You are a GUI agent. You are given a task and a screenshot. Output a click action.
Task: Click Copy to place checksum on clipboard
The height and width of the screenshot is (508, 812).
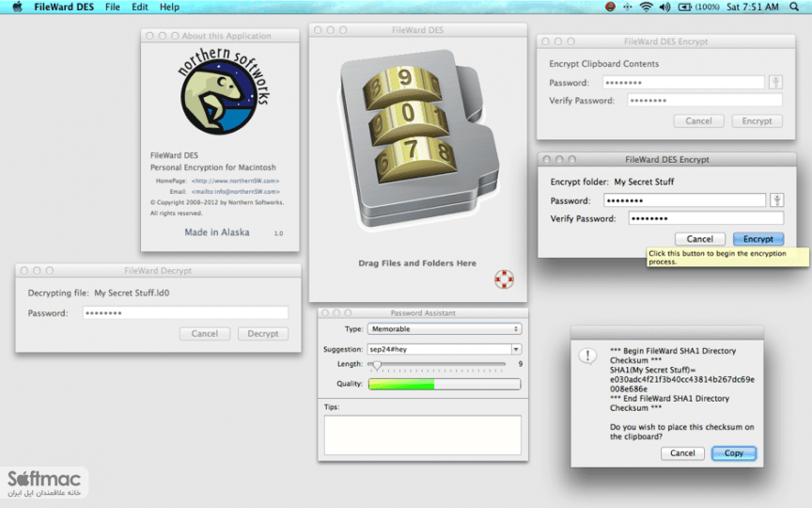[x=734, y=453]
